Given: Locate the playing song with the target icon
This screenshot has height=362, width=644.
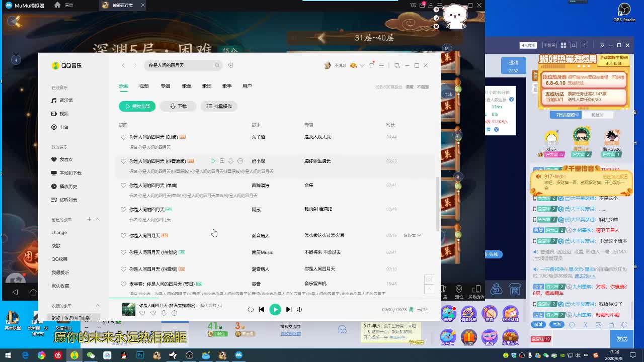Looking at the screenshot, I should pos(429,279).
